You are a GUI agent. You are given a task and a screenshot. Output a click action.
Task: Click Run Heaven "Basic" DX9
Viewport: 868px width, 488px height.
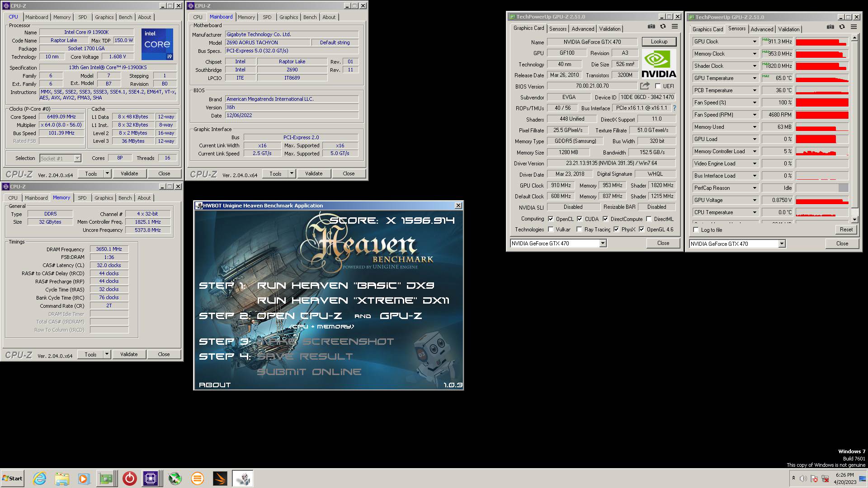[x=346, y=286]
